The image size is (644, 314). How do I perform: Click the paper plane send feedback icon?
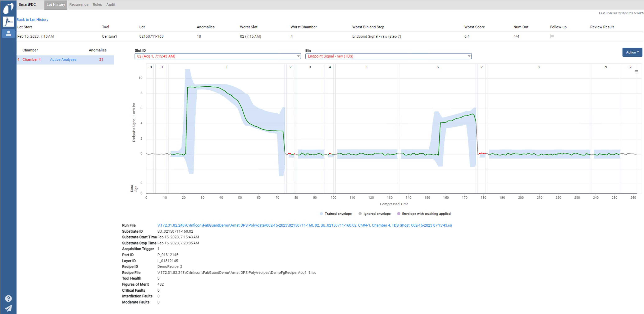pos(8,308)
